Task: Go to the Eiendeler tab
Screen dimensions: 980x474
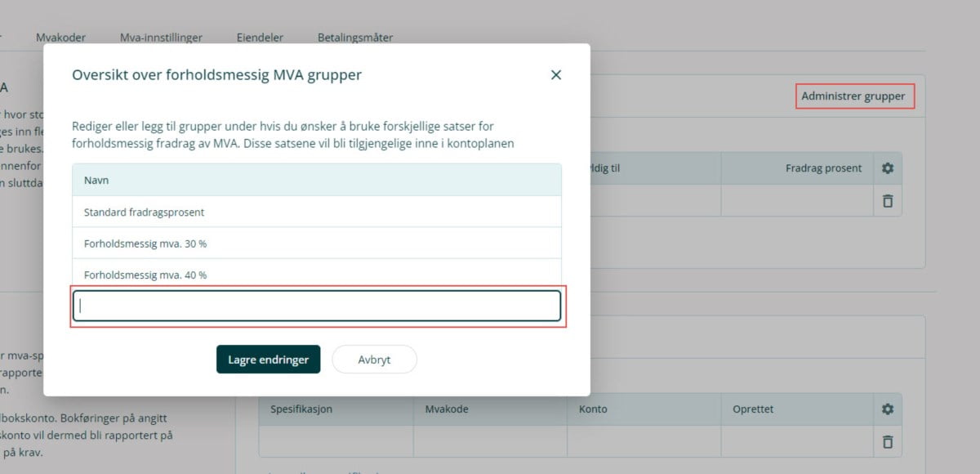Action: tap(260, 37)
